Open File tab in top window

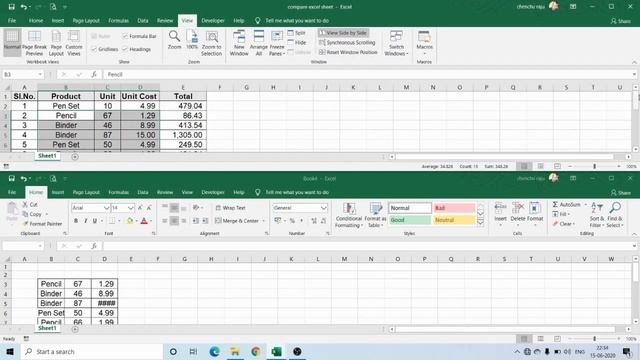[x=12, y=20]
